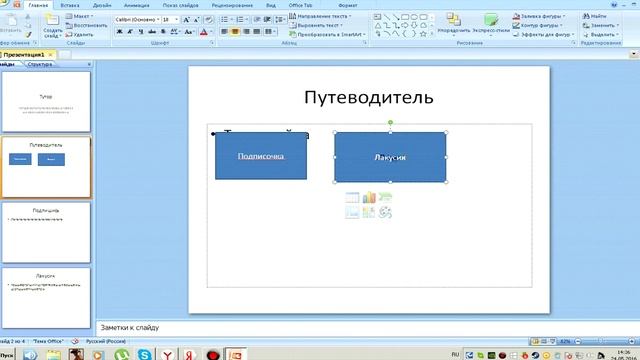The width and height of the screenshot is (640, 360).
Task: Click Восстановить to reset the slide
Action: point(87,25)
